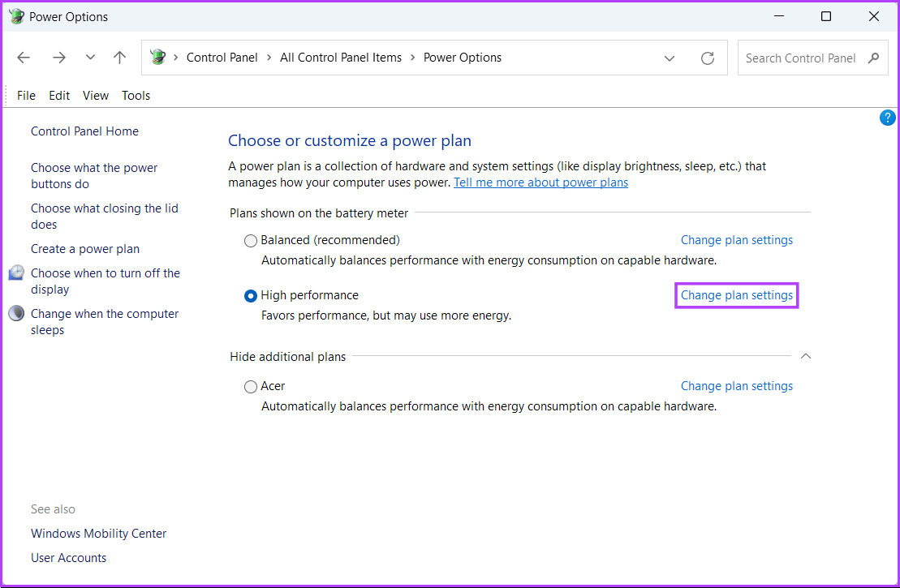This screenshot has width=900, height=588.
Task: Open the View menu
Action: point(96,95)
